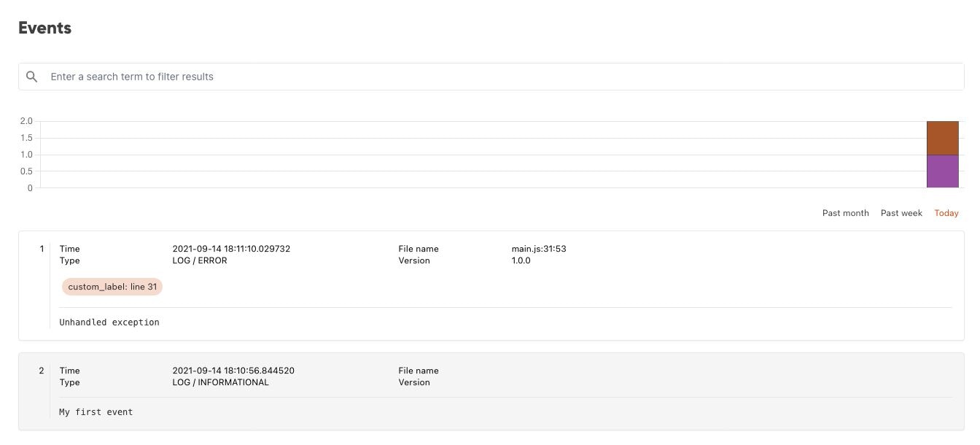Click the My first event message

96,411
